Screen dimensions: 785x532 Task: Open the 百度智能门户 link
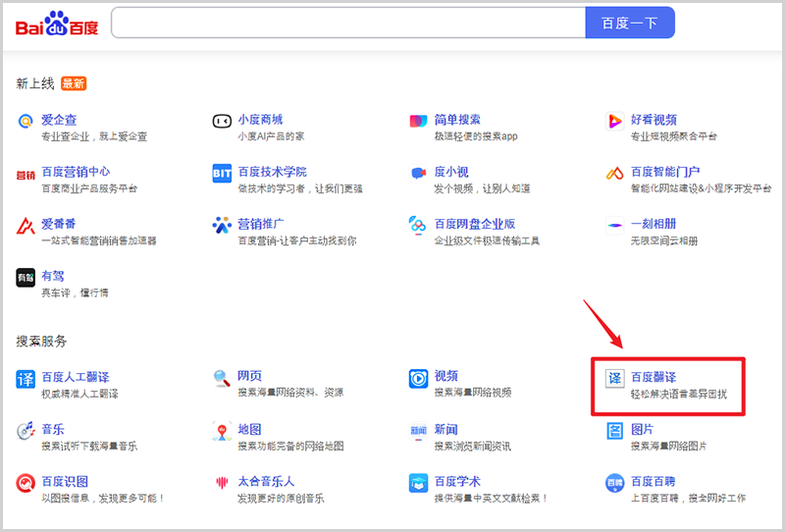(x=665, y=172)
